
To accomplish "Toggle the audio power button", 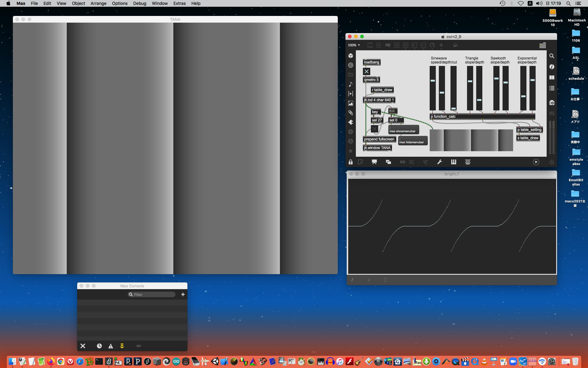I will point(552,162).
